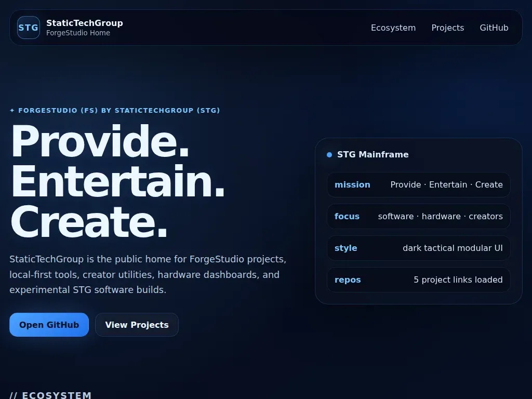Viewport: 532px width, 399px height.
Task: Click the blue STG Mainframe status dot
Action: pyautogui.click(x=329, y=155)
